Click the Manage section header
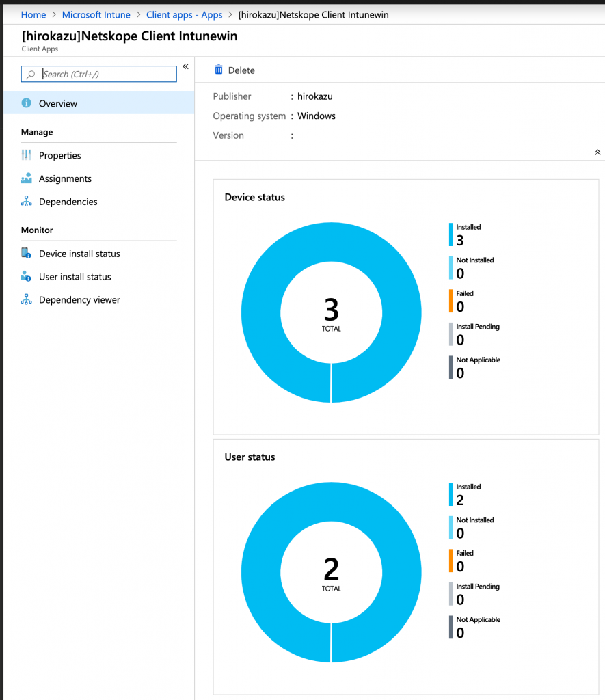 37,132
